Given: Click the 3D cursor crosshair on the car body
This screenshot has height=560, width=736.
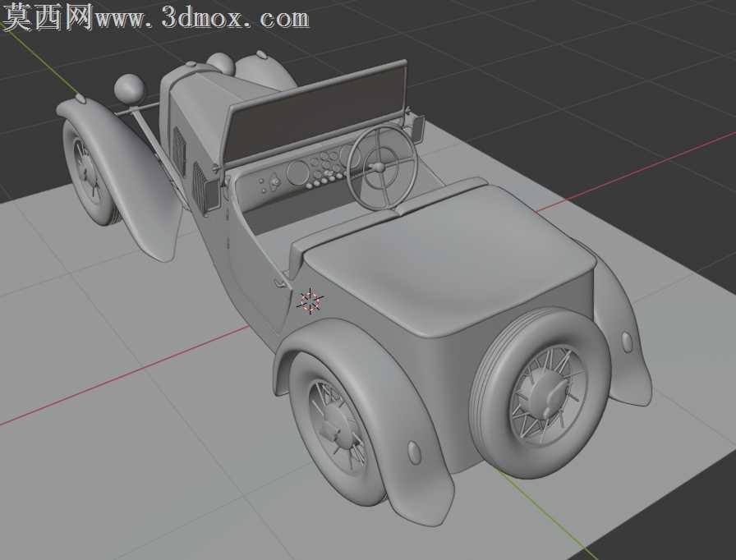Looking at the screenshot, I should (x=310, y=301).
